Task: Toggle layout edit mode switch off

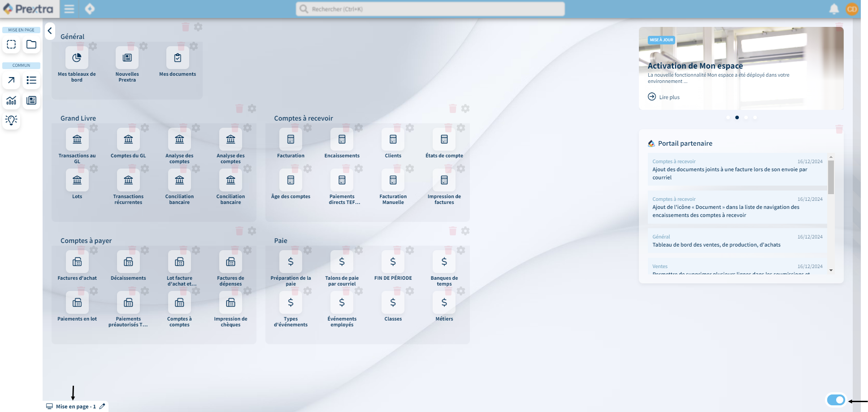Action: coord(836,400)
